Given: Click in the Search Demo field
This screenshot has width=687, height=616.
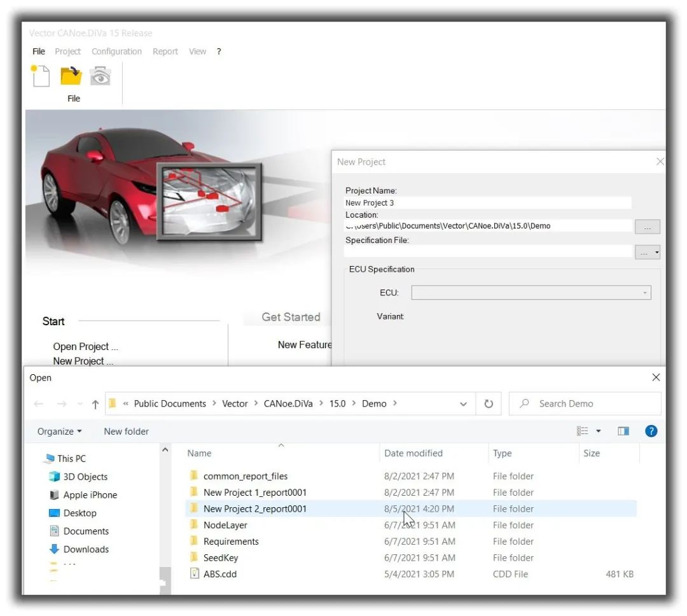Looking at the screenshot, I should pyautogui.click(x=585, y=404).
